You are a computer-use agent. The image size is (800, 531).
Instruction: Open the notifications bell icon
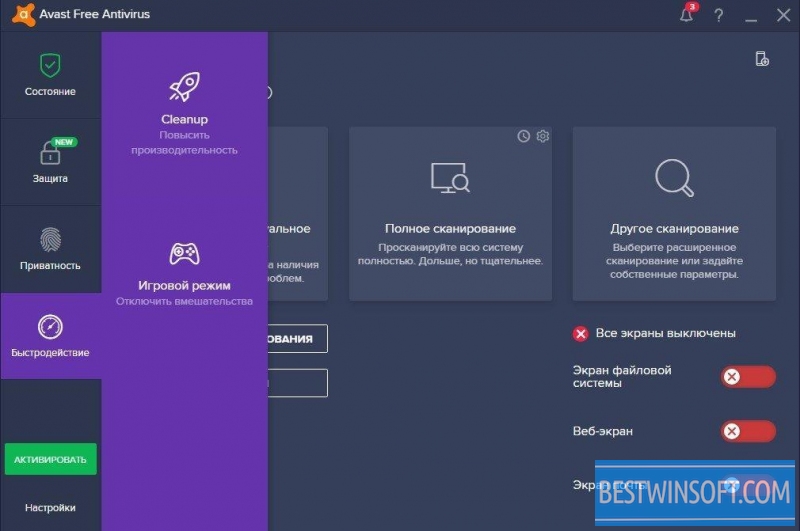(687, 14)
